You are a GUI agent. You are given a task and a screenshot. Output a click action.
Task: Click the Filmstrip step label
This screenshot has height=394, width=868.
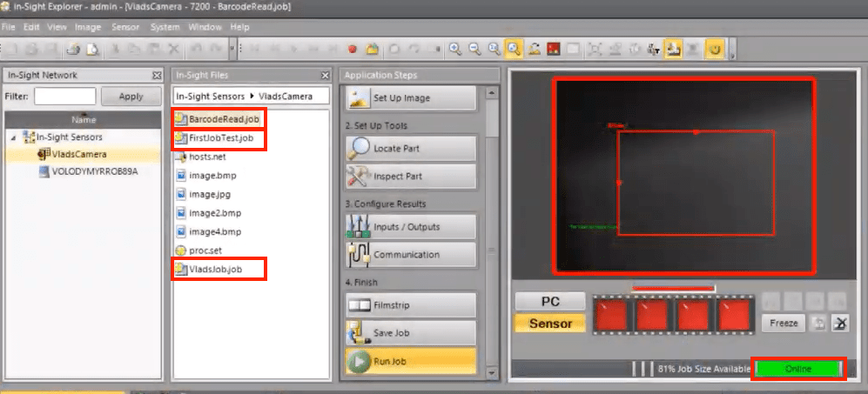pyautogui.click(x=392, y=305)
